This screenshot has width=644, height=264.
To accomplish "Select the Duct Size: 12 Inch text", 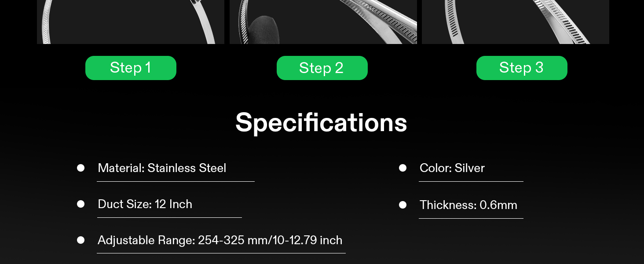I will [x=145, y=204].
